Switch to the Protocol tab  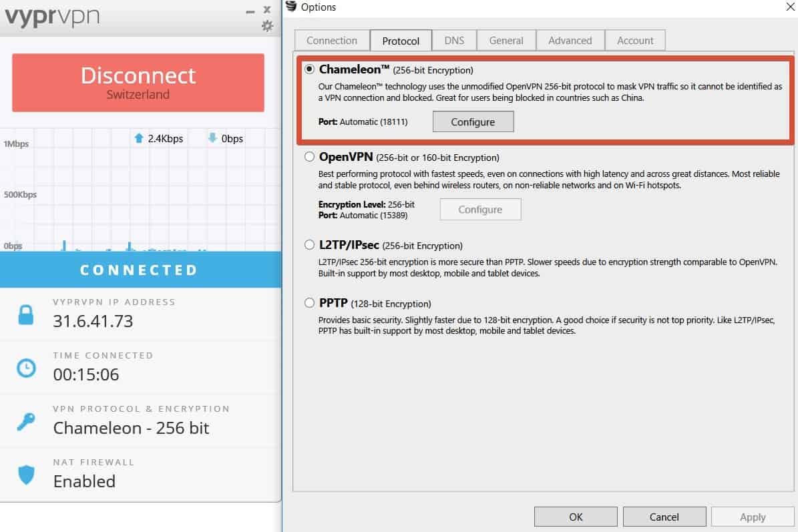click(x=401, y=41)
